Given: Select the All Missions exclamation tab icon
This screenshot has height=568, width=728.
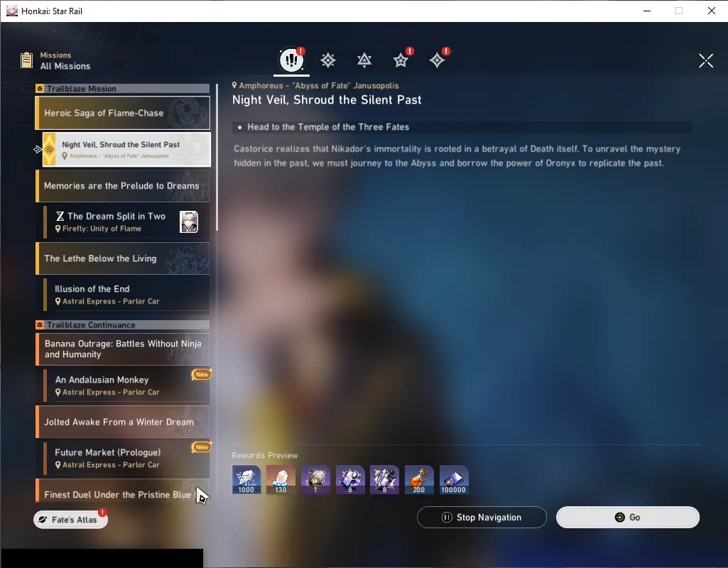Looking at the screenshot, I should 292,60.
